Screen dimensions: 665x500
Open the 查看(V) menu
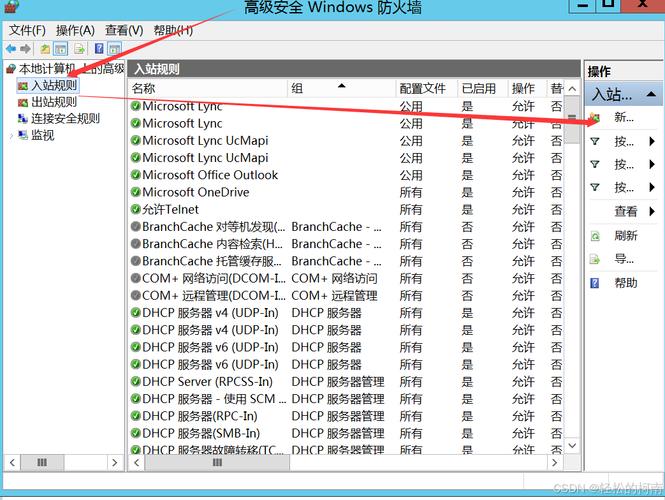pos(124,31)
